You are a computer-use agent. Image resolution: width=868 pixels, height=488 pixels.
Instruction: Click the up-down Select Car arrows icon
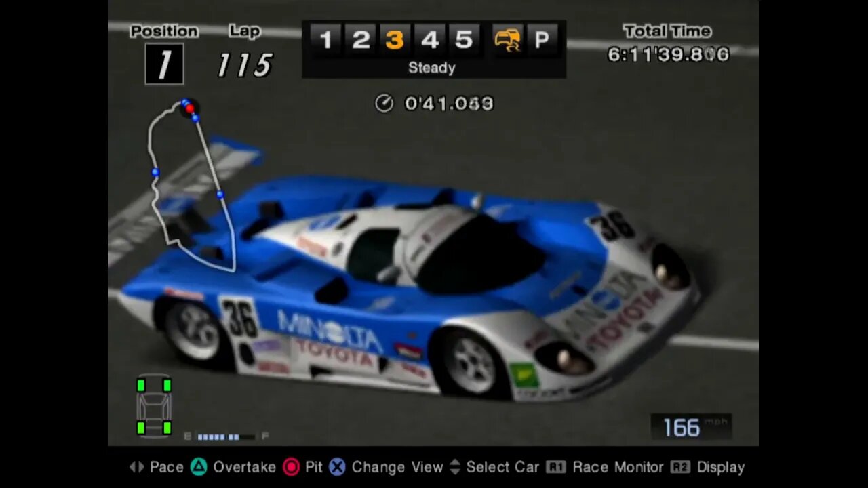[x=455, y=467]
